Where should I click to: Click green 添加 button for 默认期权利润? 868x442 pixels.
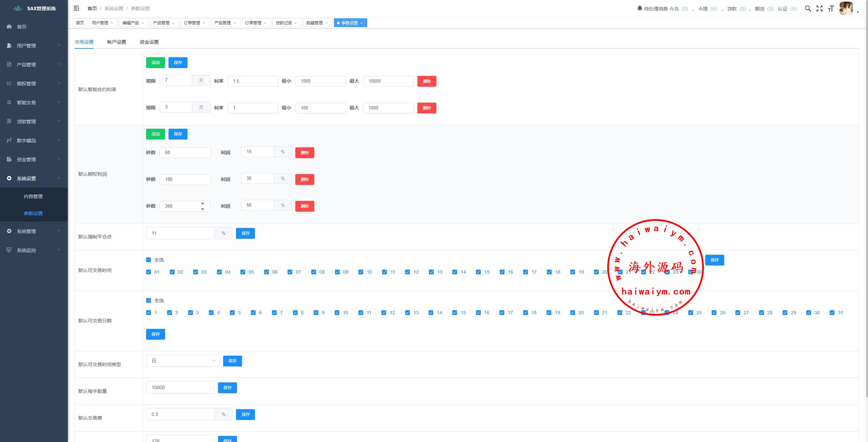[155, 134]
